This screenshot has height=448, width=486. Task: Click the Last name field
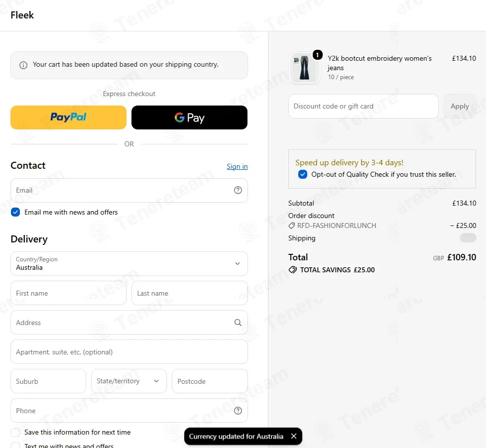coord(190,293)
